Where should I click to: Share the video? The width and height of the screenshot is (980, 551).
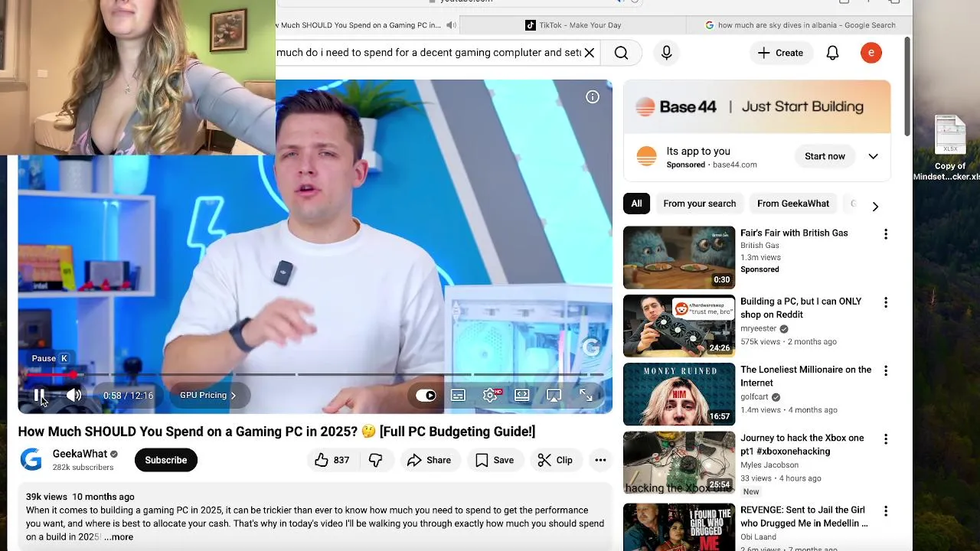pos(429,460)
